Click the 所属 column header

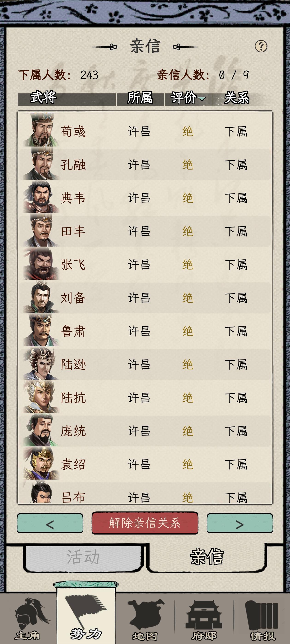140,98
